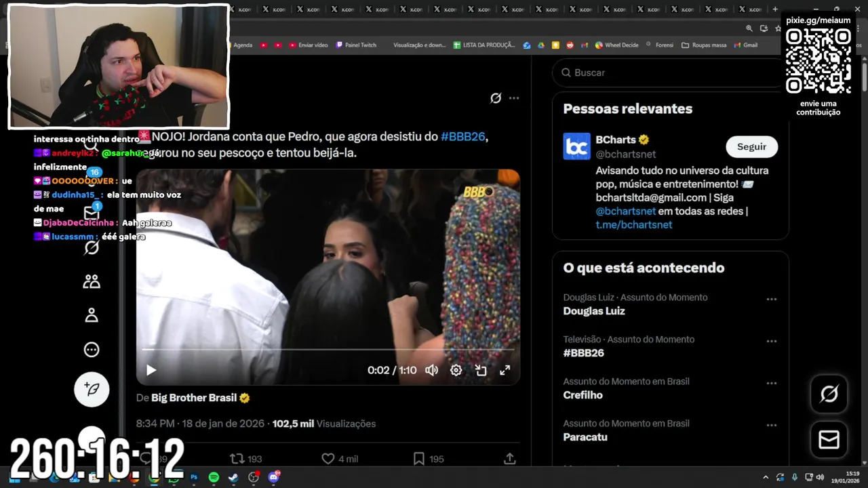Open Profile in the left sidebar
This screenshot has width=868, height=488.
pyautogui.click(x=92, y=315)
